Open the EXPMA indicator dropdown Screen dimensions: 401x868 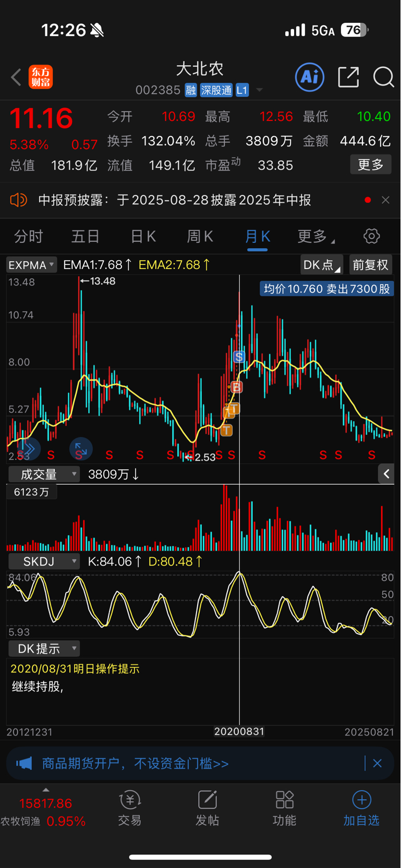pyautogui.click(x=31, y=265)
